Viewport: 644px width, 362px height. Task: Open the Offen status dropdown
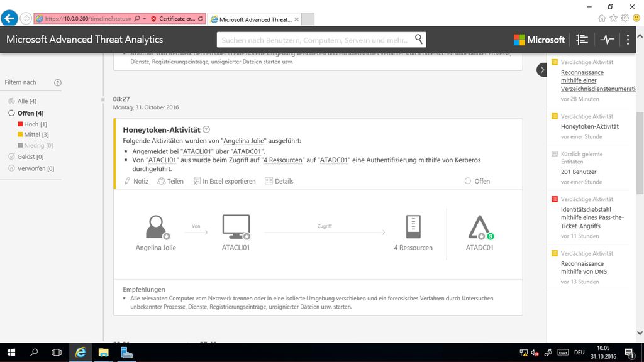[477, 181]
